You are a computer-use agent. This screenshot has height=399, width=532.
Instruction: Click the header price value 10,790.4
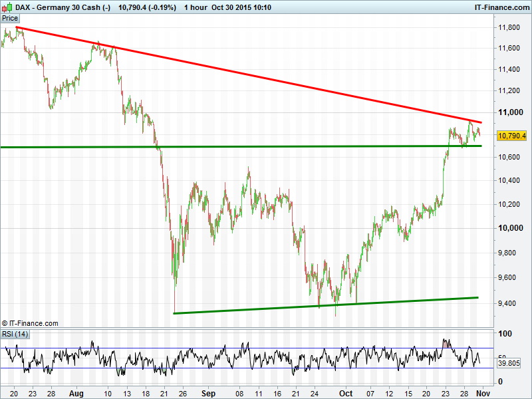132,7
